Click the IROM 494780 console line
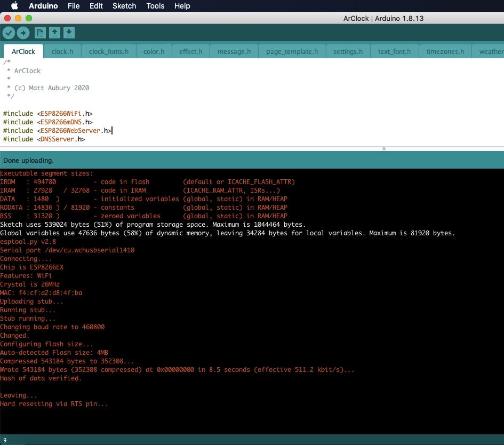This screenshot has height=445, width=504. 148,181
